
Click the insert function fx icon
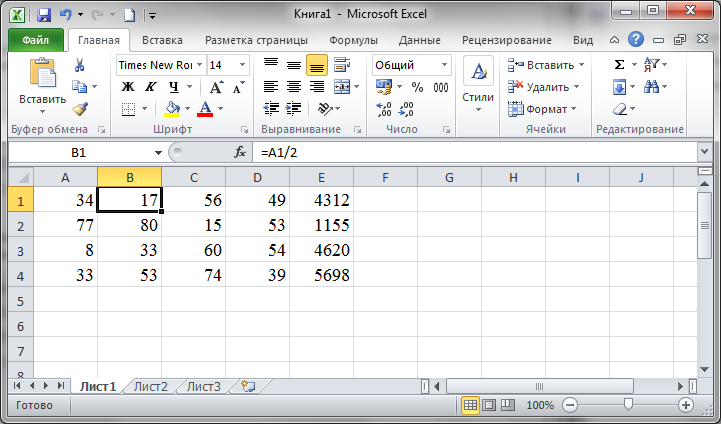pos(240,152)
